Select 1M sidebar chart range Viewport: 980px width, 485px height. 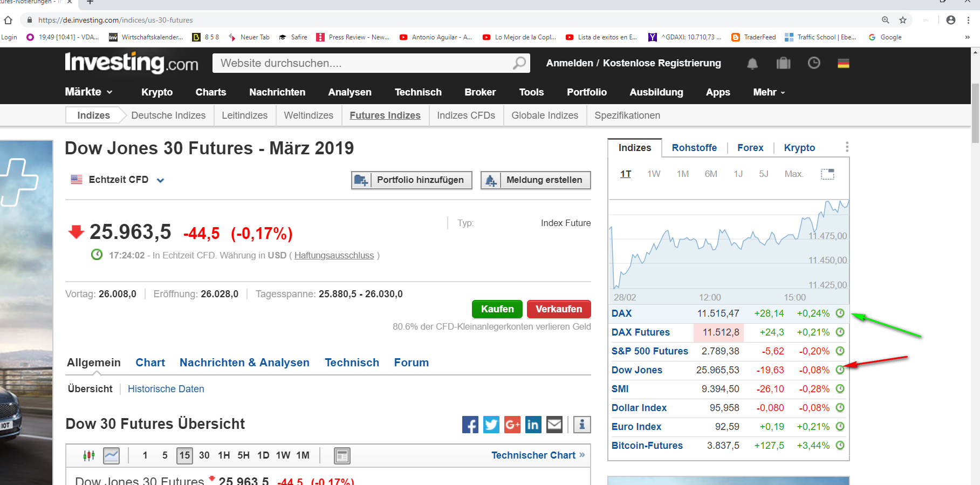tap(683, 174)
